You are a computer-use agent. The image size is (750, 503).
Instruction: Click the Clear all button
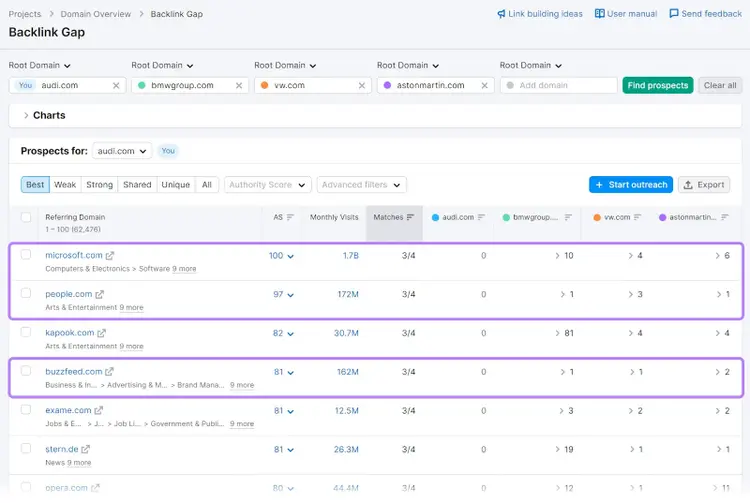720,86
